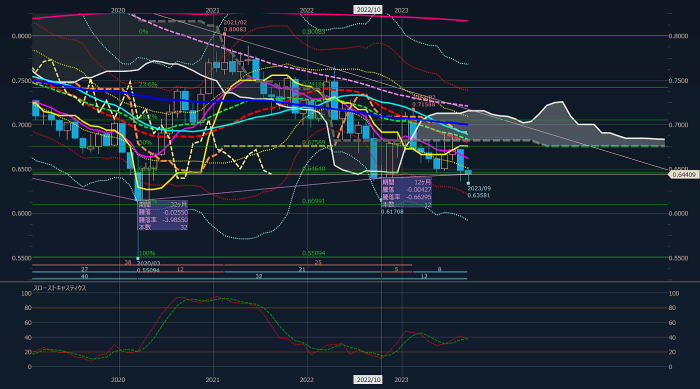Viewport: 700px width, 389px height.
Task: Click 40 on the stochastics right scale
Action: pyautogui.click(x=672, y=338)
